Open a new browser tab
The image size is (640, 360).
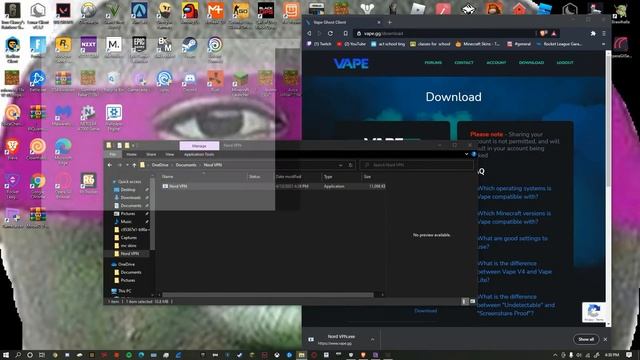(390, 22)
